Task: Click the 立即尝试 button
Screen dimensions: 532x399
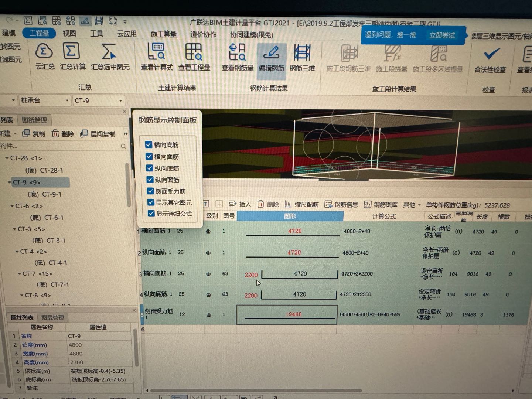Action: click(x=442, y=35)
